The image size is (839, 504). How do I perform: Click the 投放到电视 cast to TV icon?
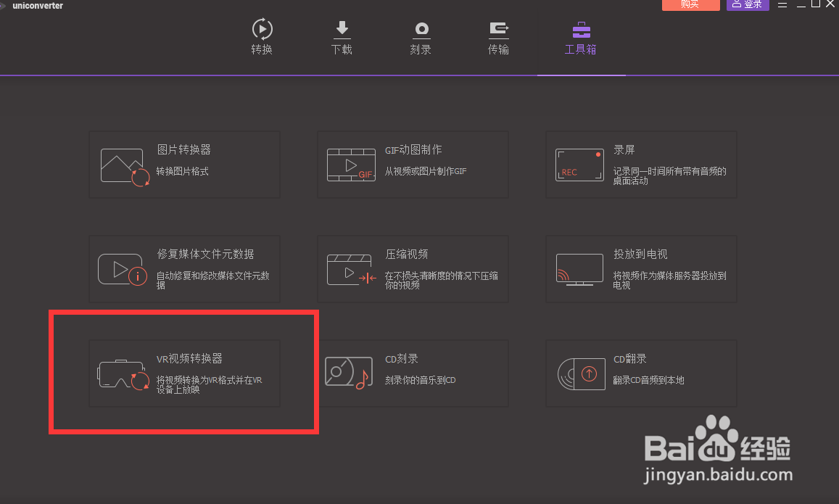click(579, 270)
